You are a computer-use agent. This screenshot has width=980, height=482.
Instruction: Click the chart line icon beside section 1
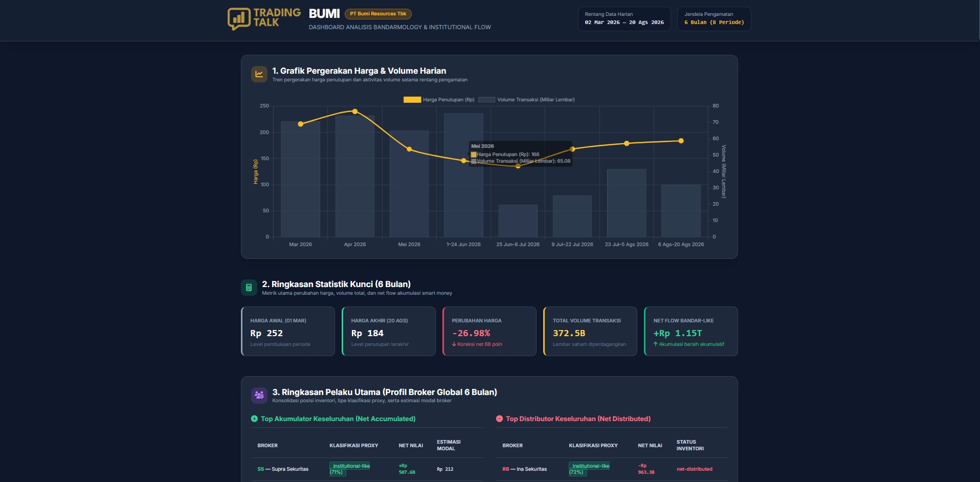259,74
